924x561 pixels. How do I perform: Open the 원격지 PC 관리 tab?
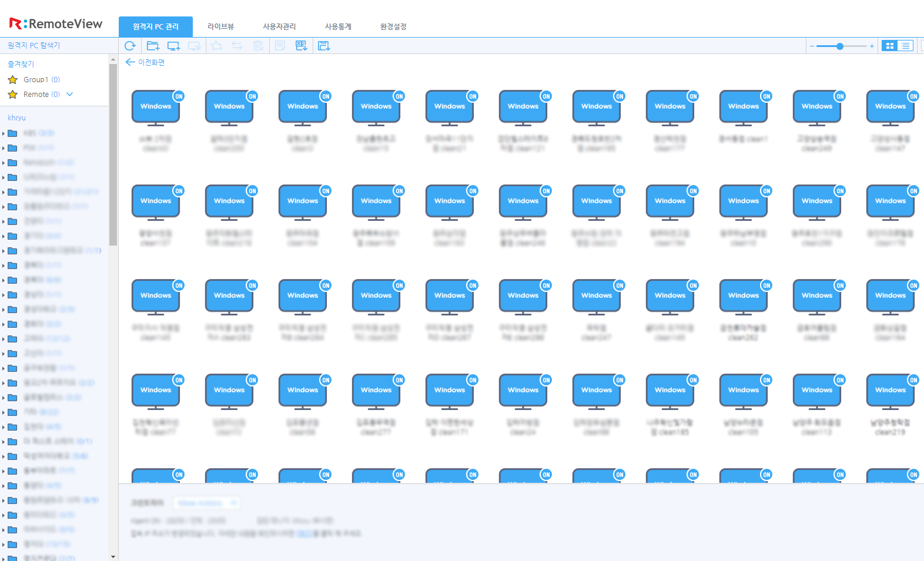tap(156, 26)
